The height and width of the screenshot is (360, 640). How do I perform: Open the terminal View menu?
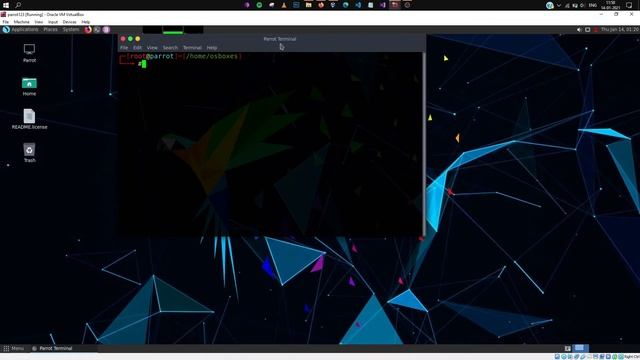tap(152, 48)
